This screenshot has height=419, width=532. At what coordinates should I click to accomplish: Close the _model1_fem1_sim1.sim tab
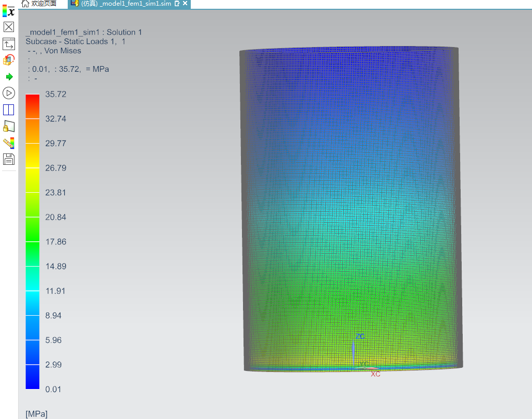coord(185,4)
